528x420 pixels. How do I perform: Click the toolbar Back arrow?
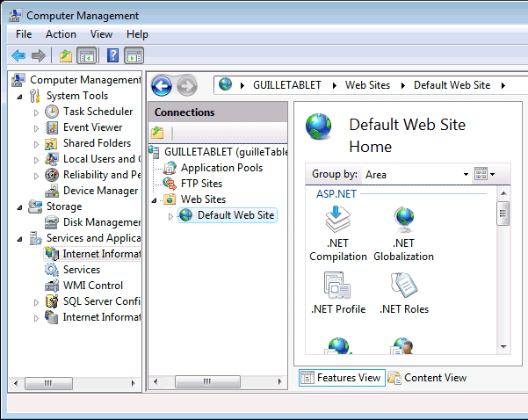coord(18,55)
